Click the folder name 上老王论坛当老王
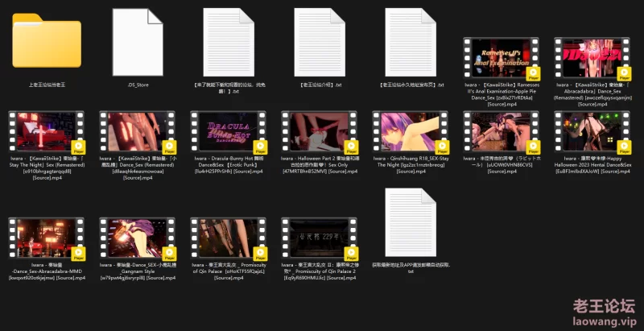 pyautogui.click(x=47, y=85)
